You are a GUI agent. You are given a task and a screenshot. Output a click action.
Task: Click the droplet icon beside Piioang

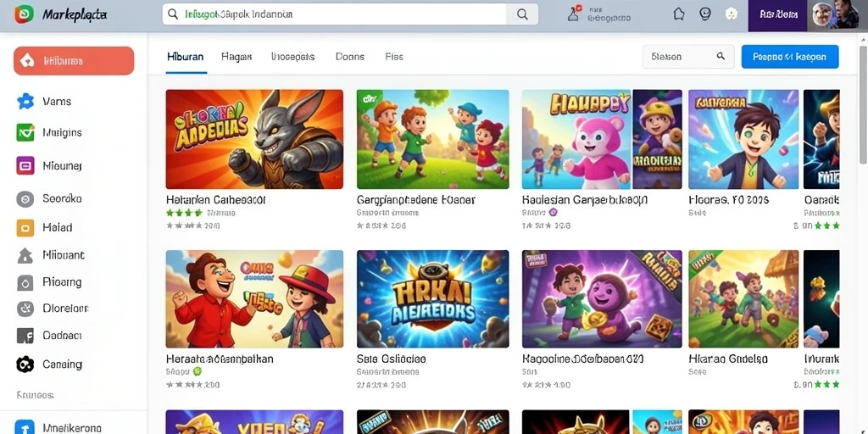click(x=25, y=283)
